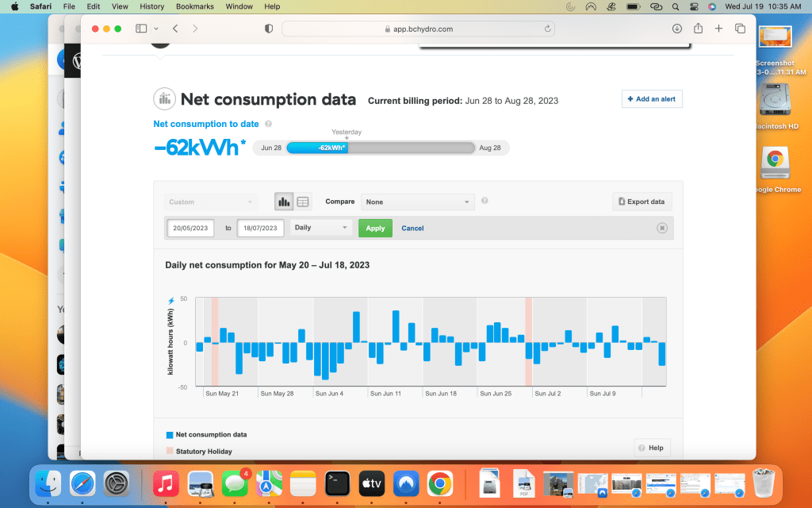812x508 pixels.
Task: Open the Compare dropdown set to None
Action: click(417, 202)
